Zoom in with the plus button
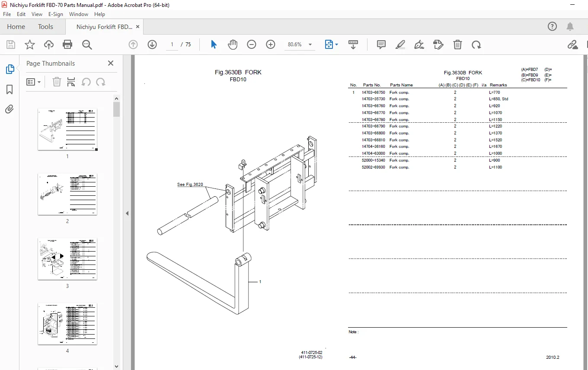 pyautogui.click(x=271, y=45)
